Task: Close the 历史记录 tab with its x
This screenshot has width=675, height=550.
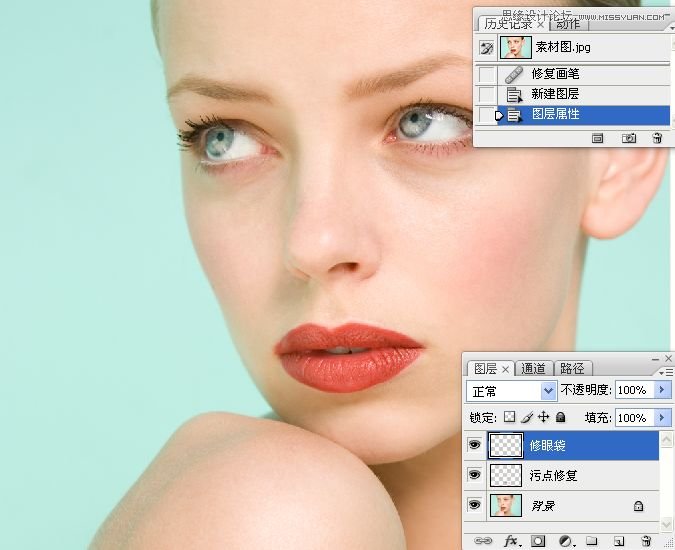Action: 541,25
